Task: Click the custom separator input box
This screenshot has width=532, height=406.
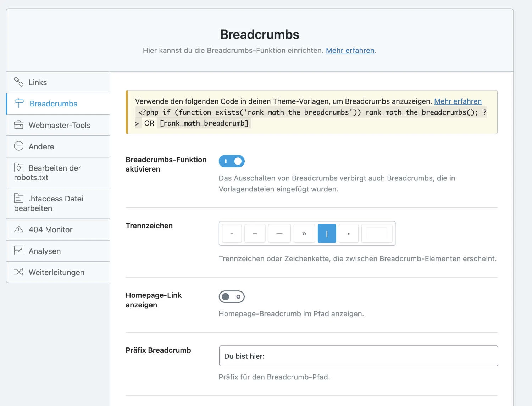Action: [377, 234]
